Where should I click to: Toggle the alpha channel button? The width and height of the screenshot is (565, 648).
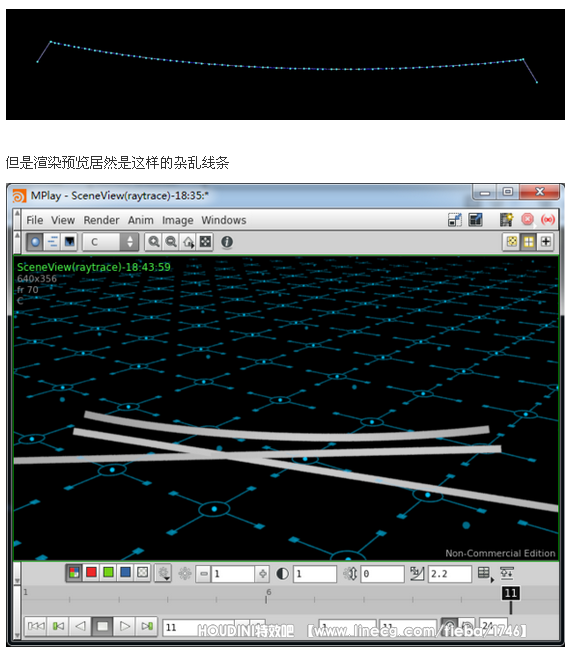click(143, 573)
